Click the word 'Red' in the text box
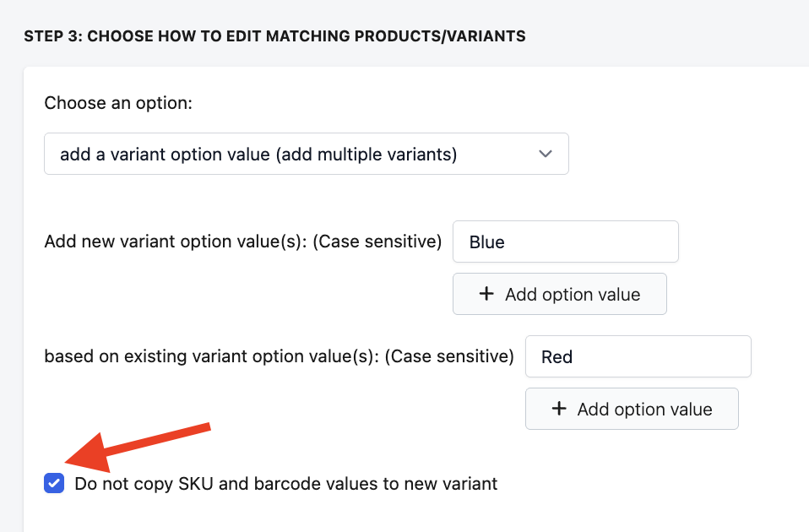 click(x=557, y=357)
